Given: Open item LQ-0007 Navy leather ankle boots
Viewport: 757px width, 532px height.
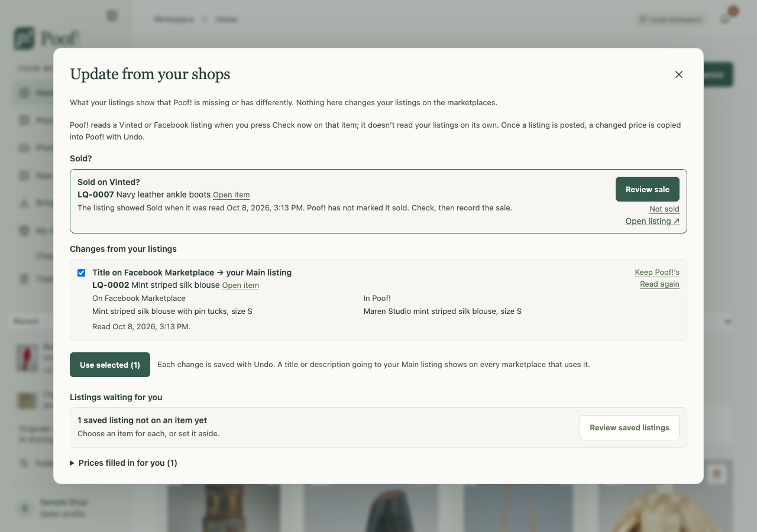Looking at the screenshot, I should click(x=231, y=195).
